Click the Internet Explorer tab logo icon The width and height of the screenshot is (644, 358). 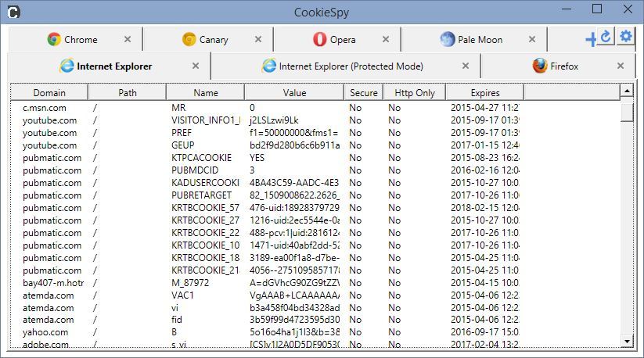tap(67, 66)
